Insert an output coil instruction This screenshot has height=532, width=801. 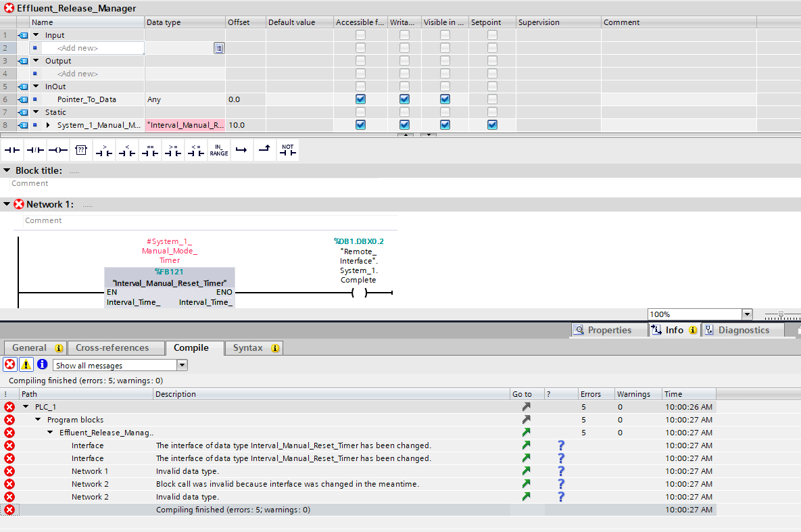tap(58, 150)
